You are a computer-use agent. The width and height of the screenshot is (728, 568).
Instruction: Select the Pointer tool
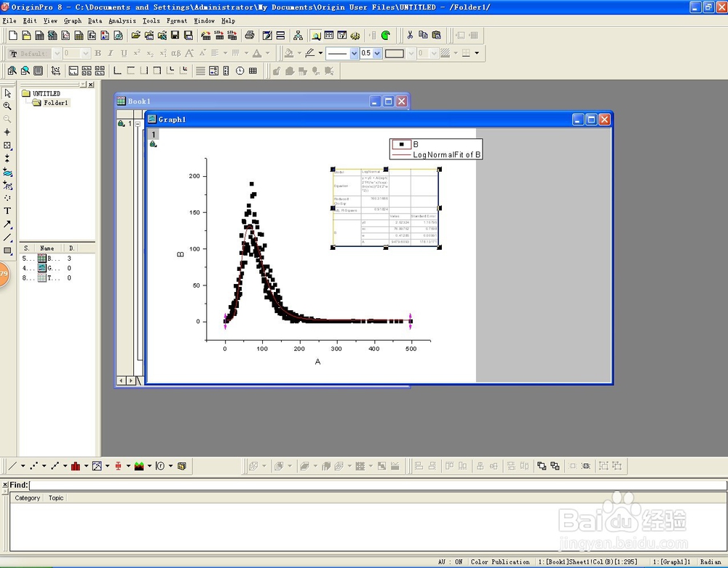(x=7, y=93)
